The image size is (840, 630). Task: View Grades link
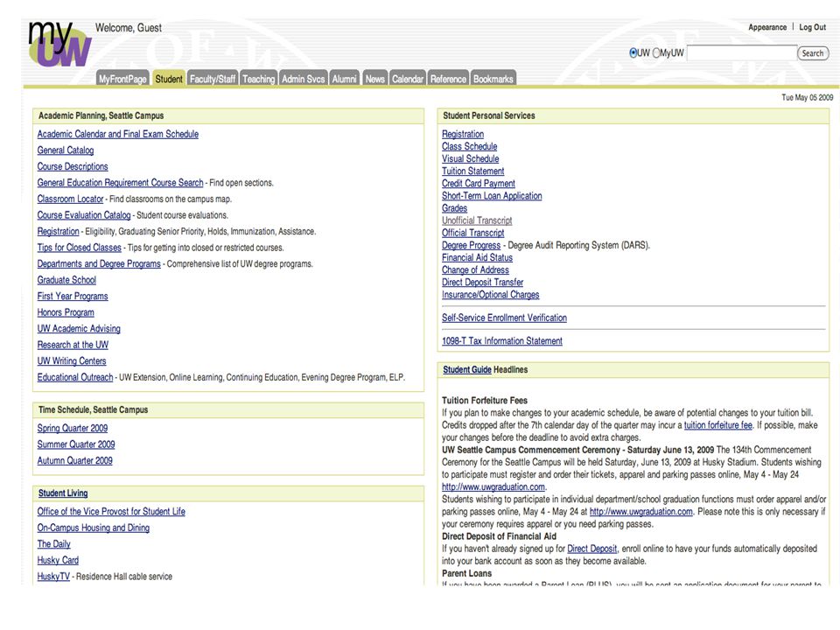click(454, 208)
